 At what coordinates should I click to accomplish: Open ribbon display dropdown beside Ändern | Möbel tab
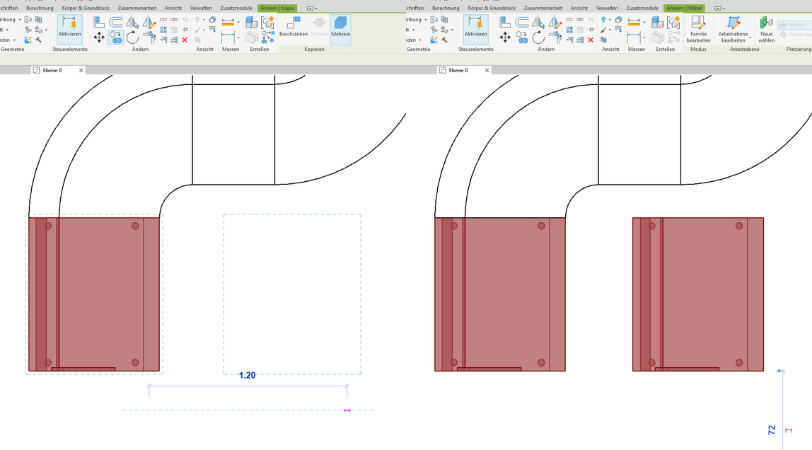coord(718,8)
